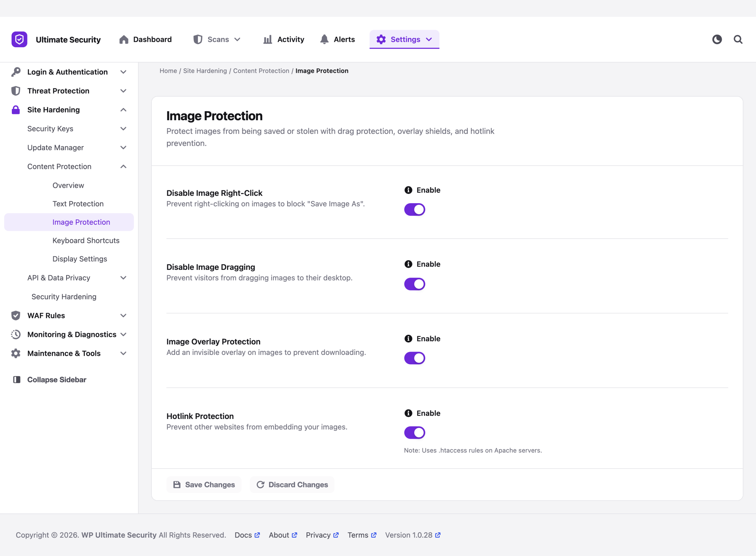Toggle Disable Image Dragging switch
Image resolution: width=756 pixels, height=556 pixels.
[x=415, y=284]
